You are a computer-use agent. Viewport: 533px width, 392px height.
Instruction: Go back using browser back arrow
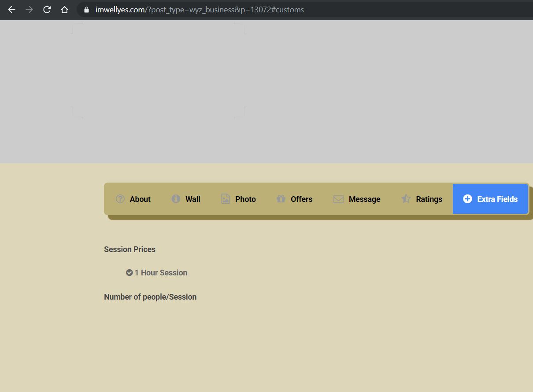(x=11, y=10)
